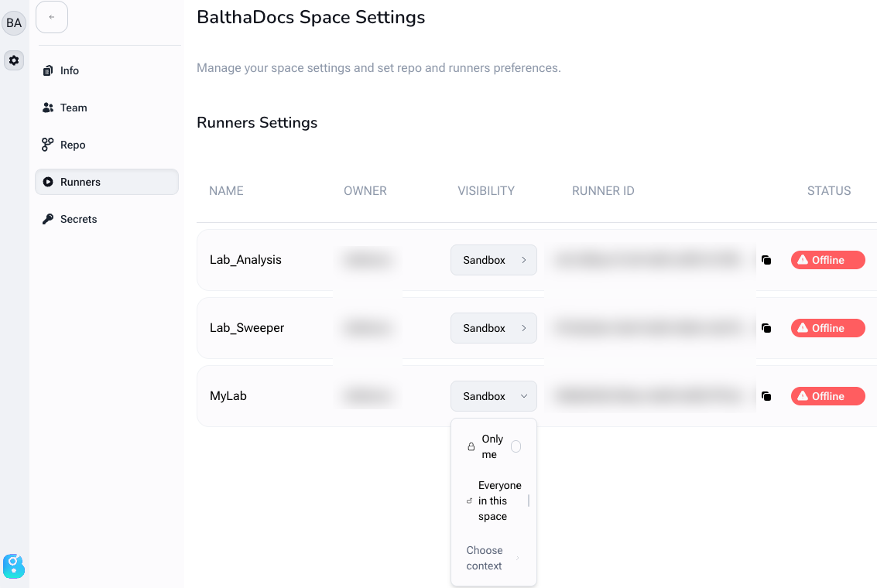Select the Only me radio option

tap(516, 446)
